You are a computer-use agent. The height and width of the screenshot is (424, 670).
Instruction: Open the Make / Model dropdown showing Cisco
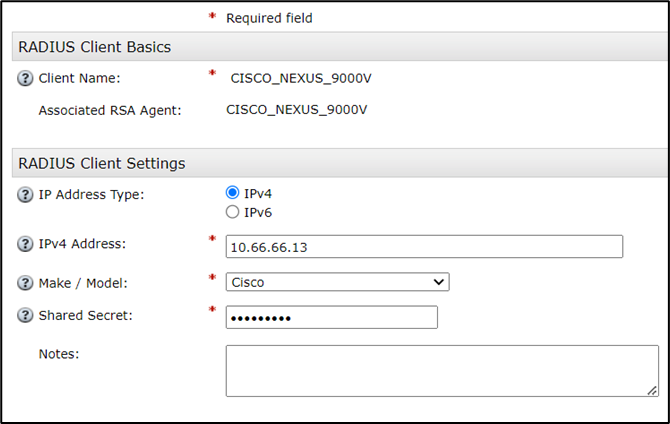tap(337, 282)
